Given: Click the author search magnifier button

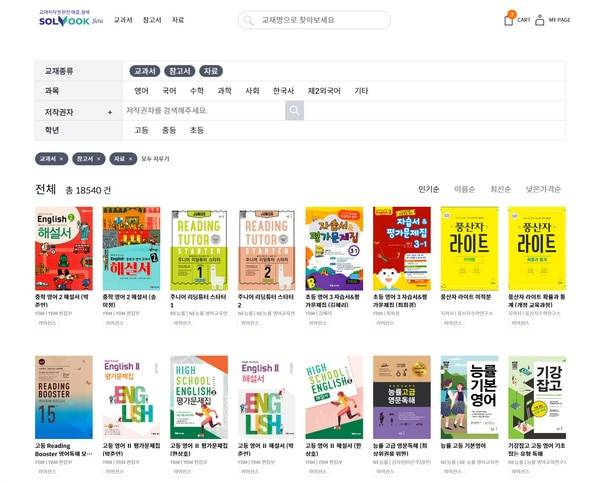Looking at the screenshot, I should [x=294, y=110].
